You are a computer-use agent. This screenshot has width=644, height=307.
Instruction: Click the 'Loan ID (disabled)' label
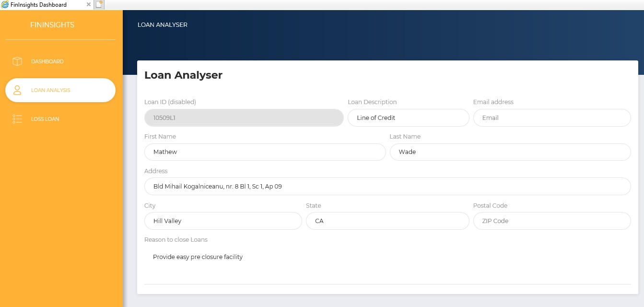(x=170, y=102)
